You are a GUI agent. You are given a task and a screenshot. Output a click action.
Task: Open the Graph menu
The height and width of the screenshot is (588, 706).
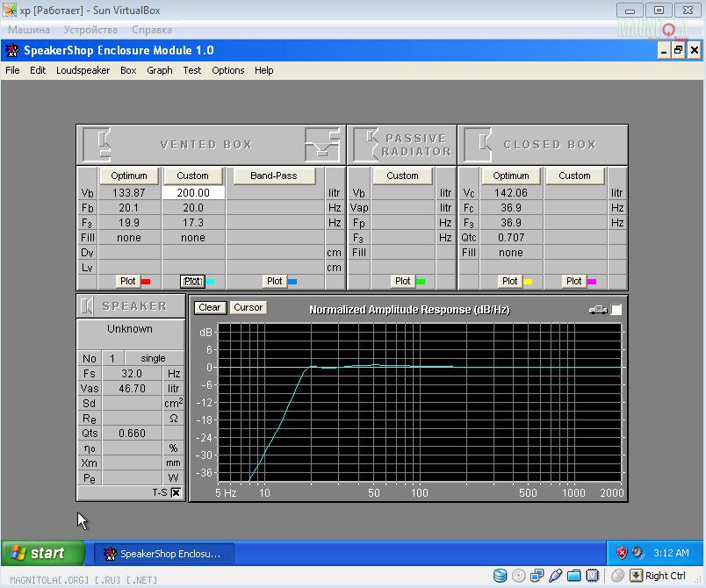click(159, 70)
